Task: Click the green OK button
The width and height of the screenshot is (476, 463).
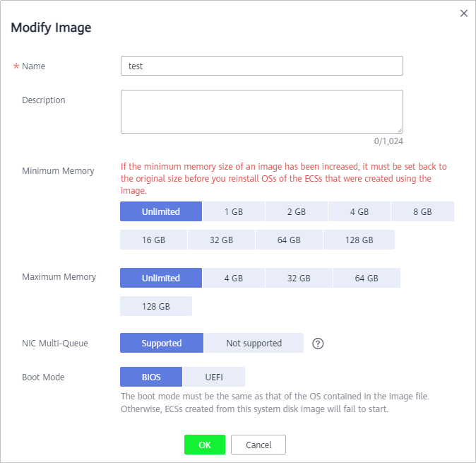Action: tap(205, 445)
